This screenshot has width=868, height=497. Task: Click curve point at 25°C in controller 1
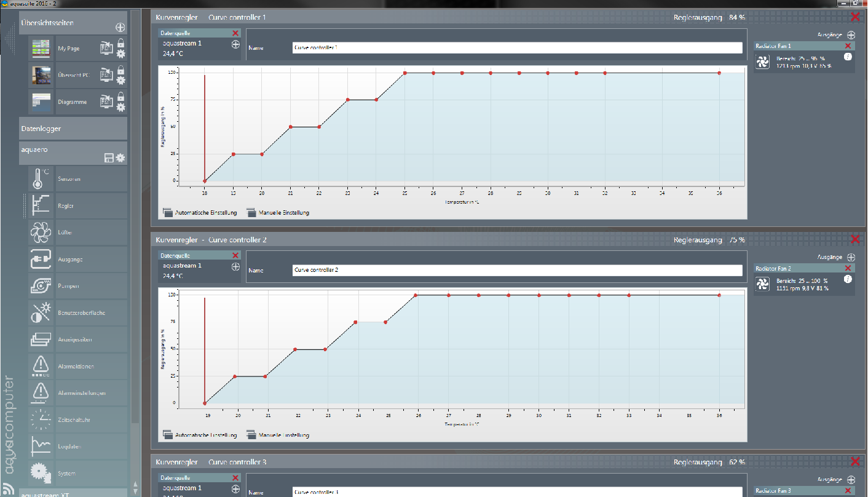[x=405, y=73]
